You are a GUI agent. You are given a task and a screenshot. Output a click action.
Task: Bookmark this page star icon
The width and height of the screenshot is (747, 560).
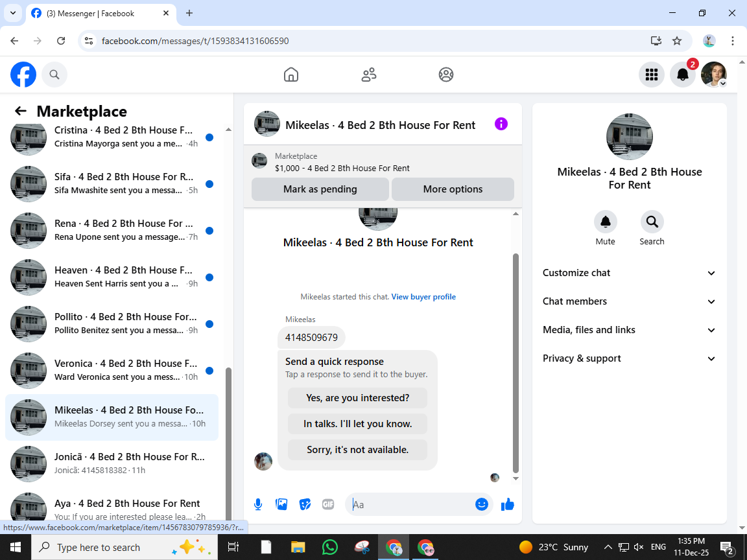(x=677, y=41)
